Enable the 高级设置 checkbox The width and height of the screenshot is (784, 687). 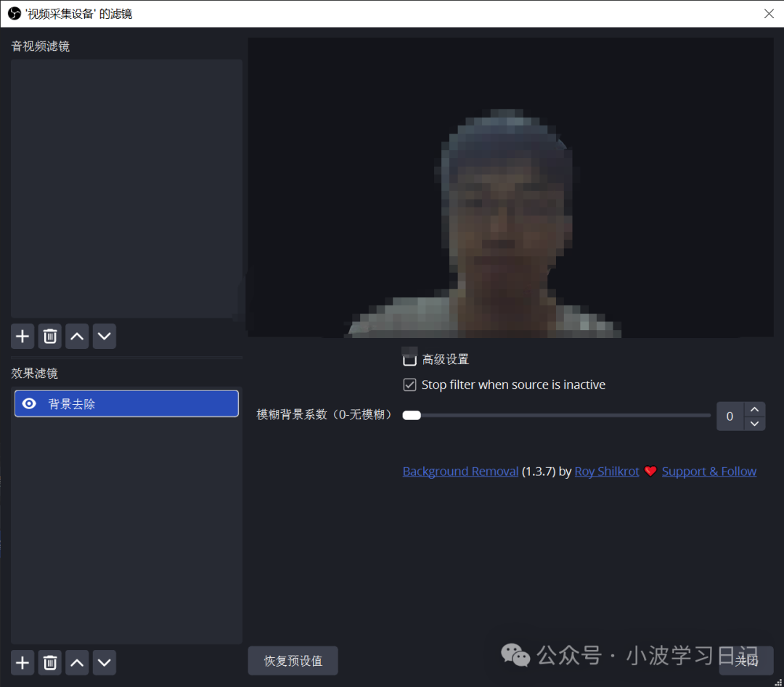(409, 358)
